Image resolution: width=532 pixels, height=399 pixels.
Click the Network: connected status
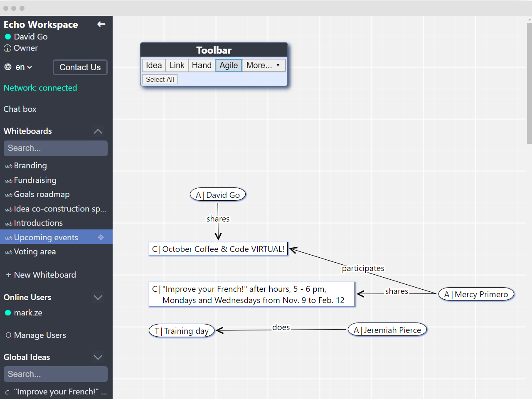click(x=40, y=88)
